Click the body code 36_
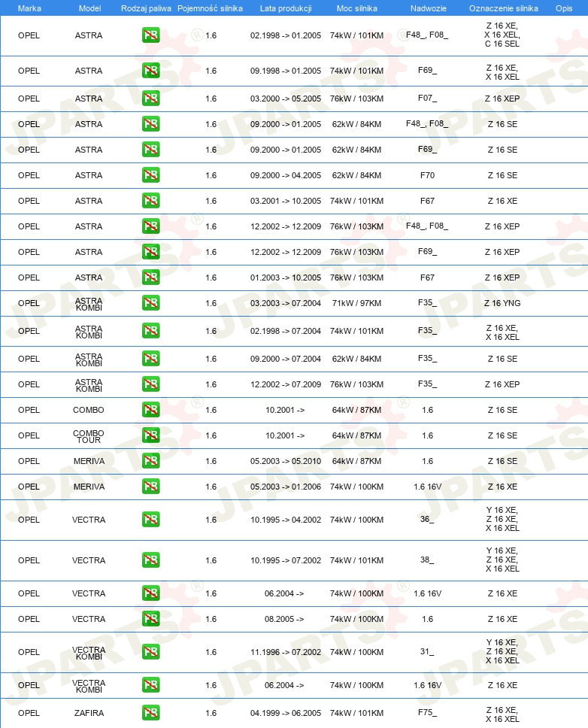Viewport: 588px width, 728px height. click(427, 519)
